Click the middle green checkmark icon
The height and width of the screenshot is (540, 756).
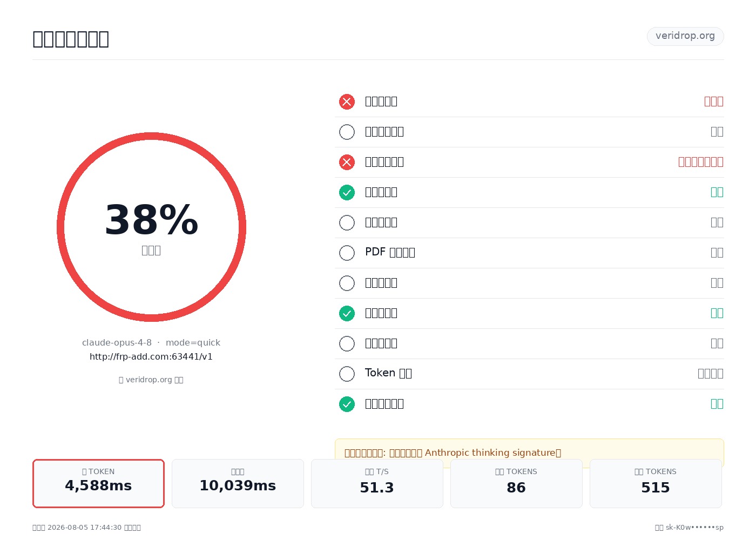[x=347, y=313]
